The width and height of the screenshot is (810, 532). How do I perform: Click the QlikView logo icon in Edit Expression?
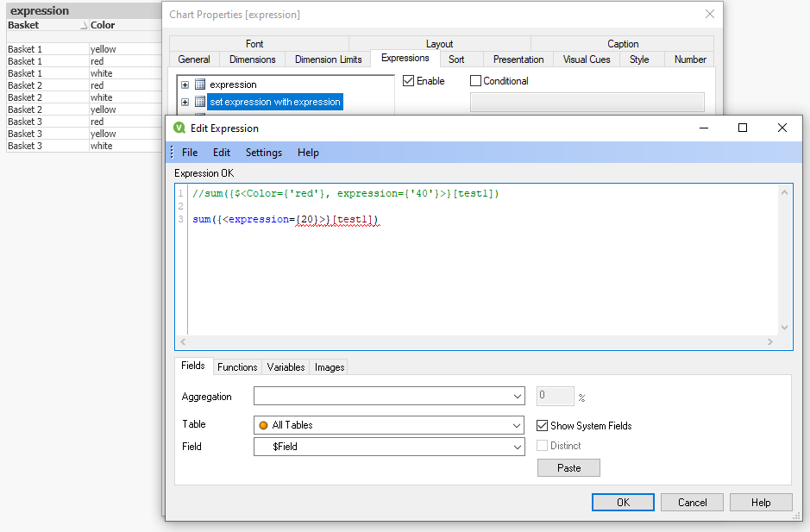pyautogui.click(x=179, y=128)
